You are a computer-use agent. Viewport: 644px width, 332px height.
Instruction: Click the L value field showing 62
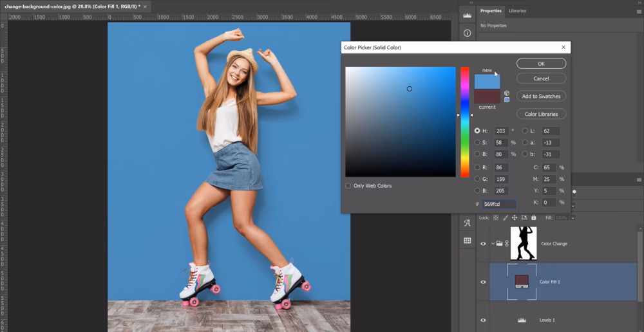point(551,131)
